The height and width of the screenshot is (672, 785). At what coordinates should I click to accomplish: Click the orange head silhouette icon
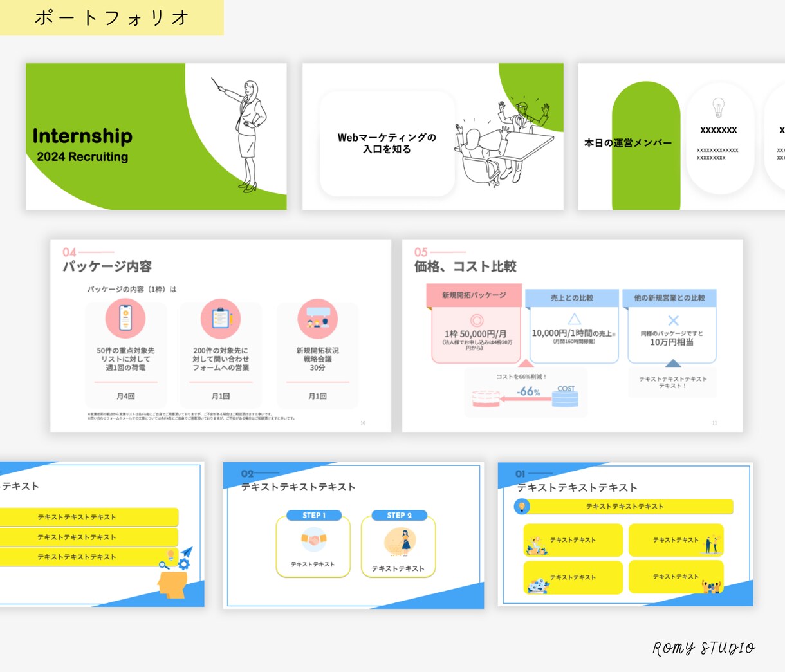pos(172,584)
